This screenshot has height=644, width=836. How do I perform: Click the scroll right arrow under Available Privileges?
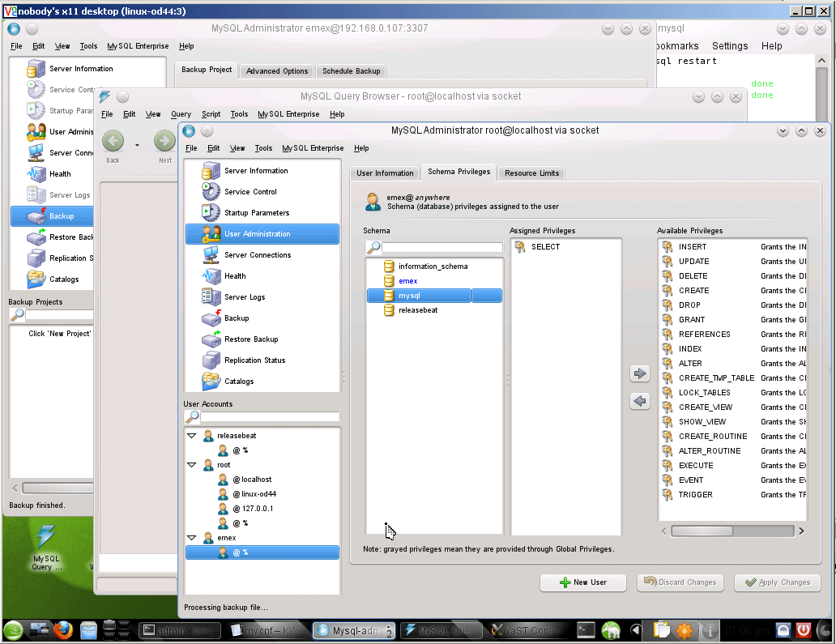point(801,531)
